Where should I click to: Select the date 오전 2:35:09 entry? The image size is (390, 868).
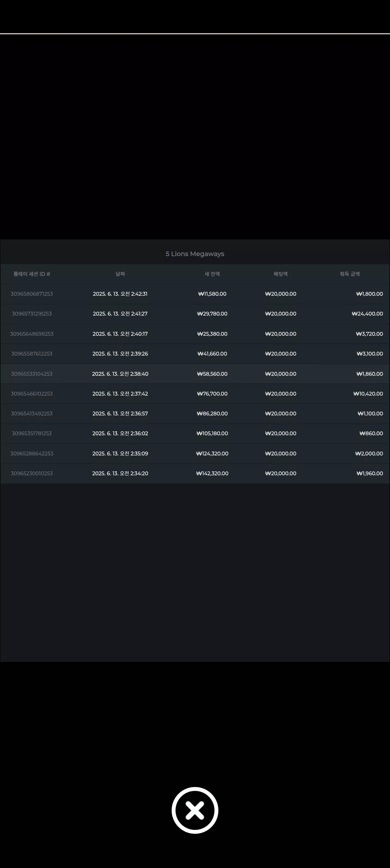click(120, 454)
